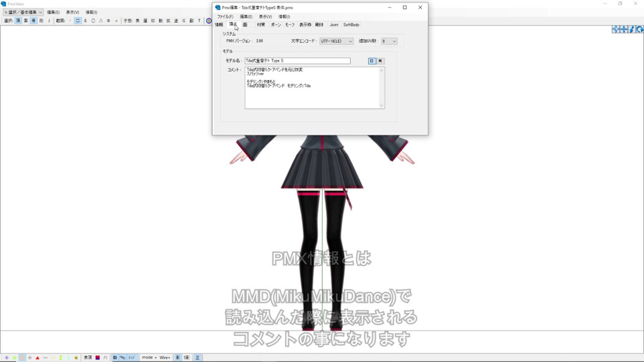644x362 pixels.
Task: Choose lasso range selection tool
Action: (x=85, y=21)
